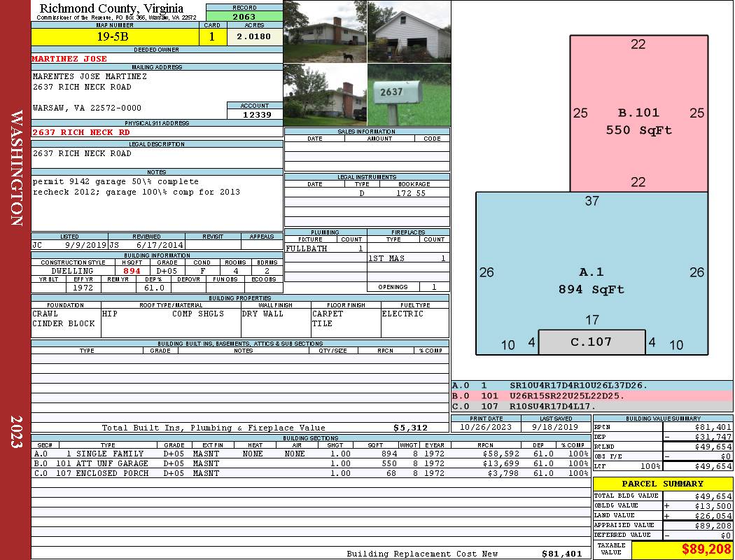Screen dimensions: 735x560
Task: Click the vertical WASHINGTON district label
Action: pos(16,168)
